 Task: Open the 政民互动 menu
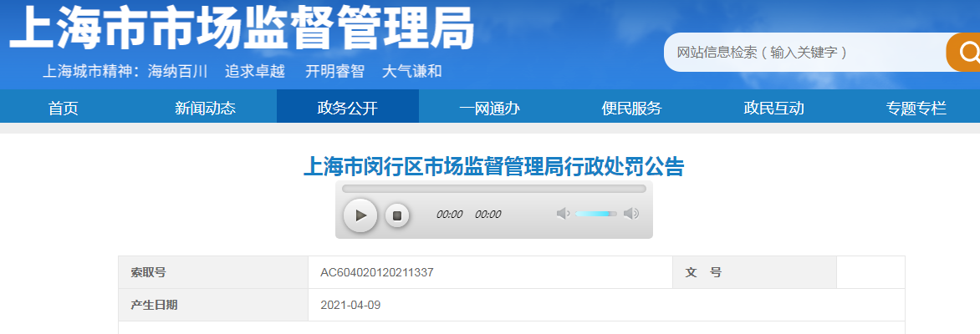[773, 109]
